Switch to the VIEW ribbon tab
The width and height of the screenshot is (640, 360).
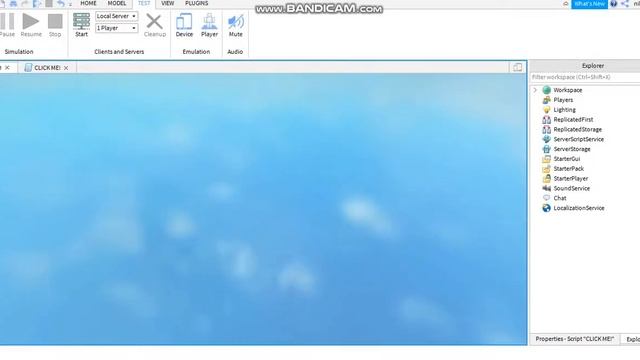(167, 3)
